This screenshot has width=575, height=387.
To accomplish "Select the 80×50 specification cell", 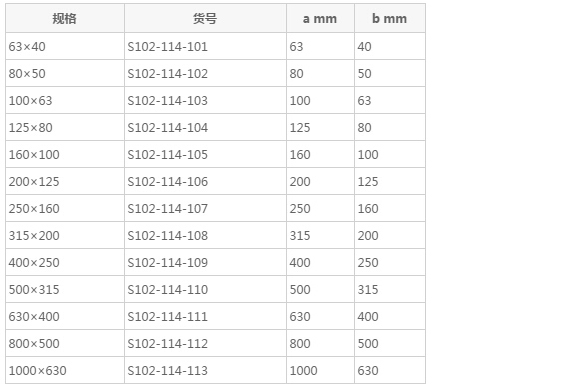I will 65,73.
